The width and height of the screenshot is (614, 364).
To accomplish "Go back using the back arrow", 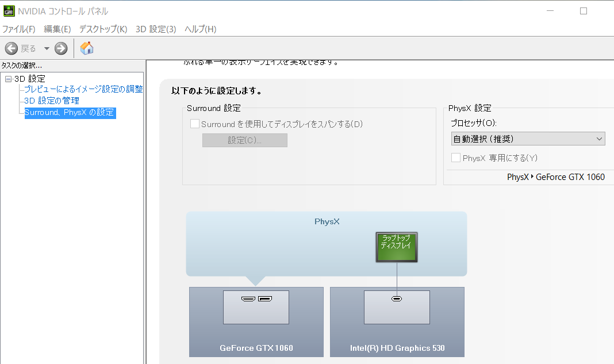I will click(11, 48).
